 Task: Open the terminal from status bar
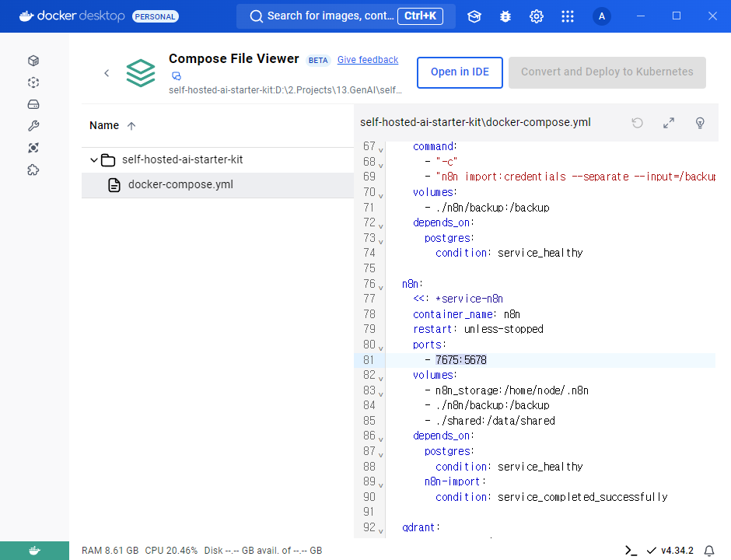pyautogui.click(x=631, y=551)
